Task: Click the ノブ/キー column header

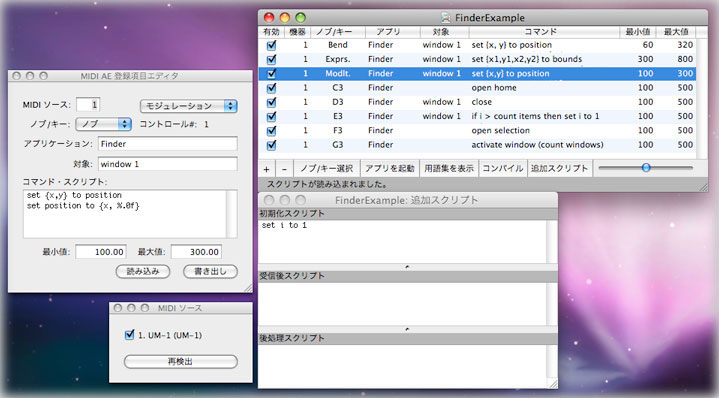Action: [x=338, y=32]
